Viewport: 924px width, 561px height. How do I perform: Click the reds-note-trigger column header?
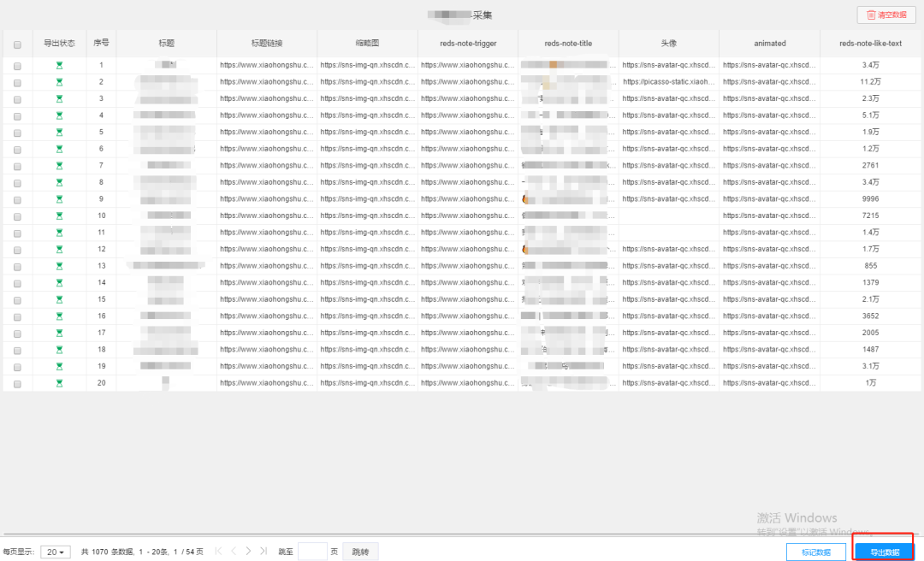[468, 43]
